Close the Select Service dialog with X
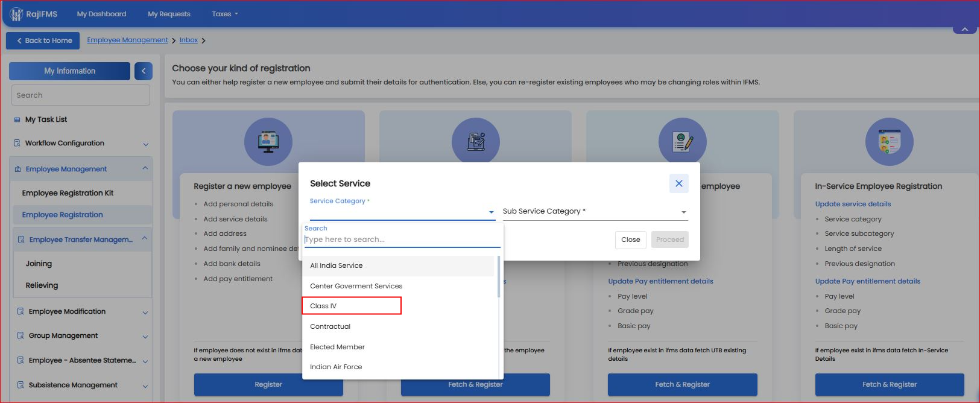The image size is (980, 403). point(679,183)
